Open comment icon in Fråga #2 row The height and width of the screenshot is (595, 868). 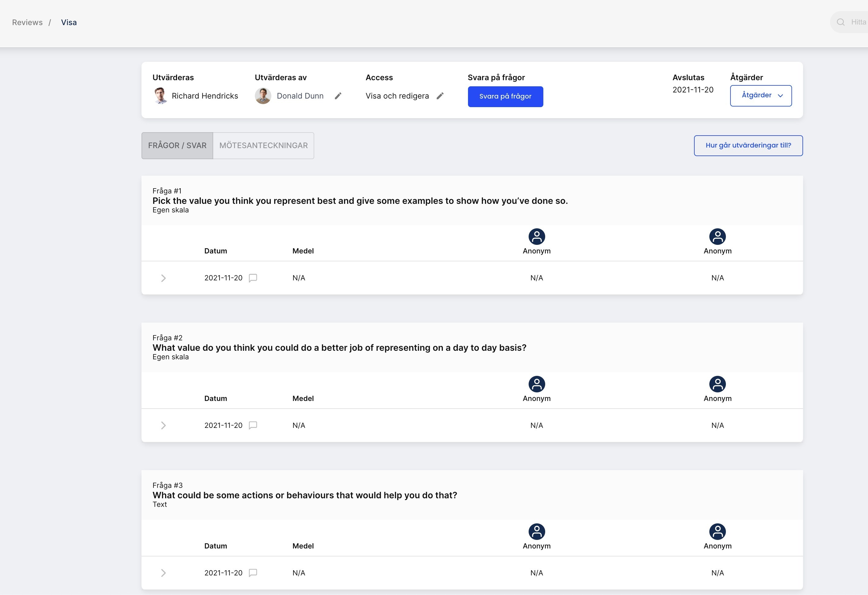[x=253, y=425]
